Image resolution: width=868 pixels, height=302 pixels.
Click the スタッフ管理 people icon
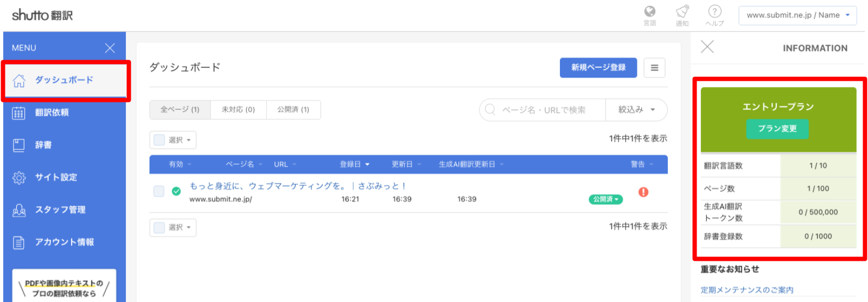[x=19, y=210]
